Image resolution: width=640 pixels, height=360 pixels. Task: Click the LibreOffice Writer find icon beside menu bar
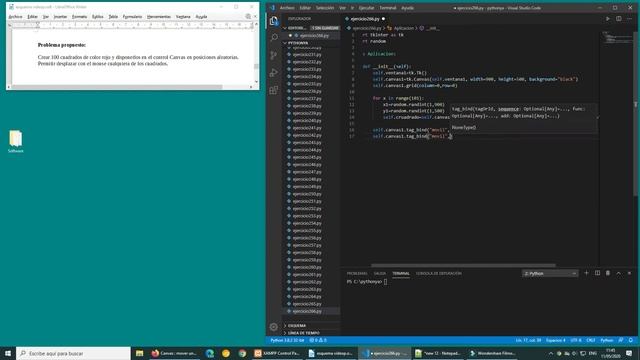[x=248, y=16]
